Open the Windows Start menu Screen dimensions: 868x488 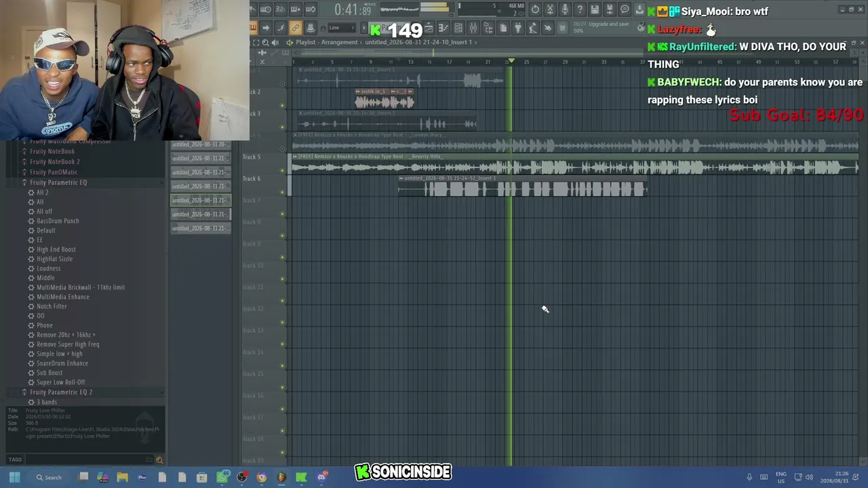point(14,477)
